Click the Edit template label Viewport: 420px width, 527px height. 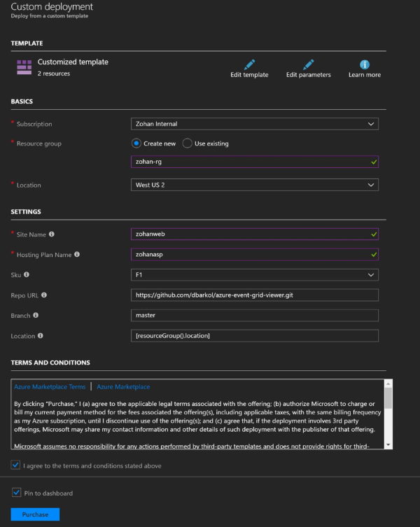[249, 75]
